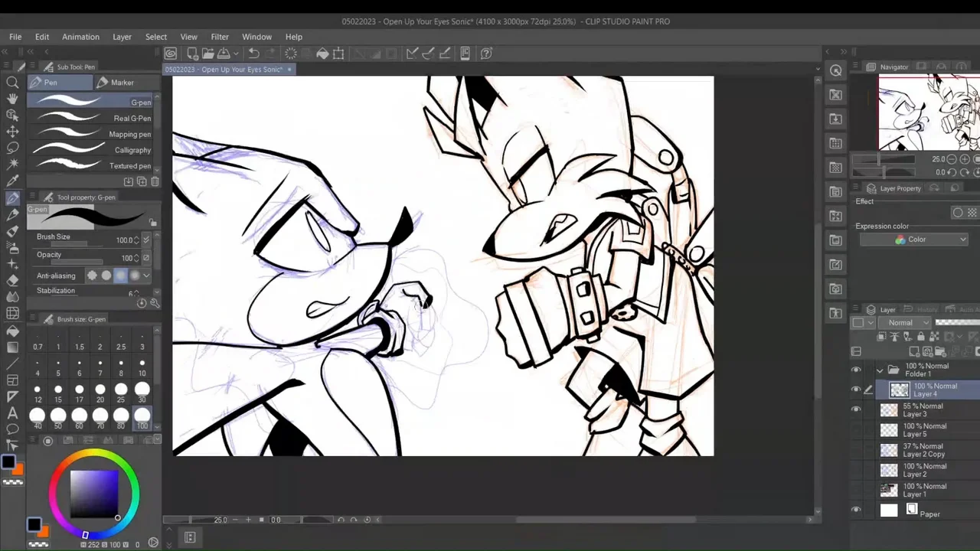Open the Animation menu
Image resolution: width=980 pixels, height=551 pixels.
pyautogui.click(x=80, y=37)
